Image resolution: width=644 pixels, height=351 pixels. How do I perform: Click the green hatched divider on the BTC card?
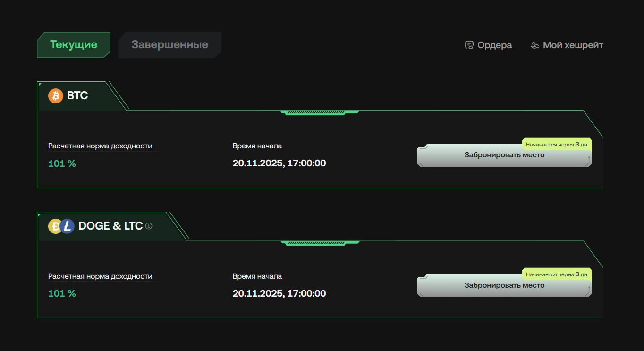320,112
